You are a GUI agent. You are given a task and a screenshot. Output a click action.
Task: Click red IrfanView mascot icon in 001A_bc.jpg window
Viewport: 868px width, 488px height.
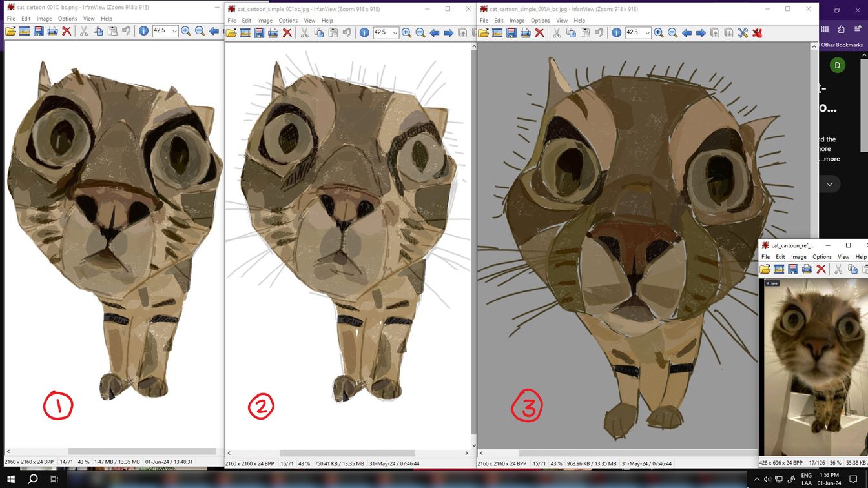point(757,32)
